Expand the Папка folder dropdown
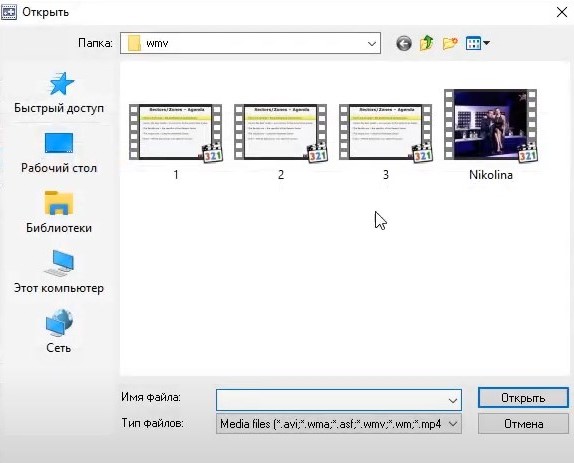The height and width of the screenshot is (463, 574). pos(372,44)
